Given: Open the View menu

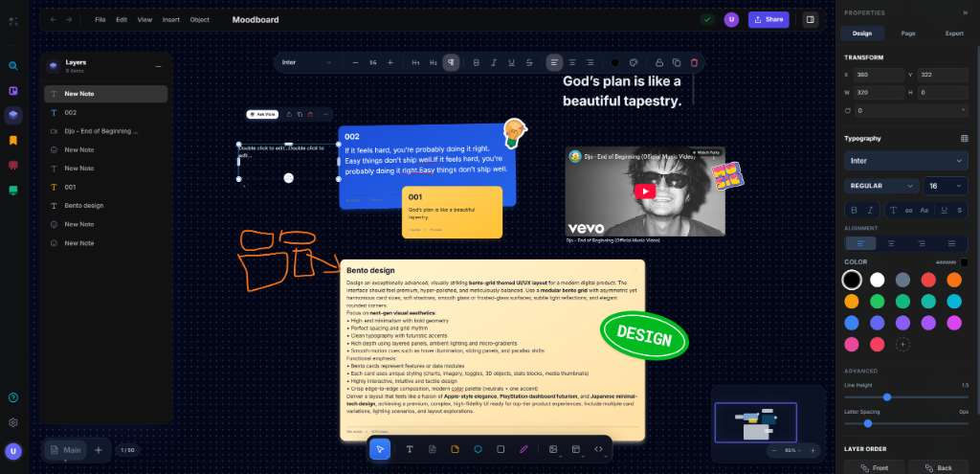Looking at the screenshot, I should pyautogui.click(x=145, y=19).
